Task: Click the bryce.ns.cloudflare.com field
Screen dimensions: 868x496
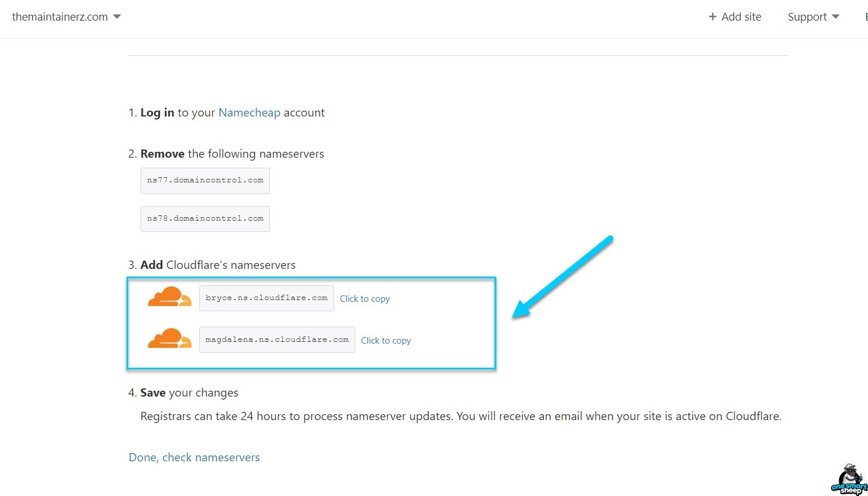Action: click(266, 298)
